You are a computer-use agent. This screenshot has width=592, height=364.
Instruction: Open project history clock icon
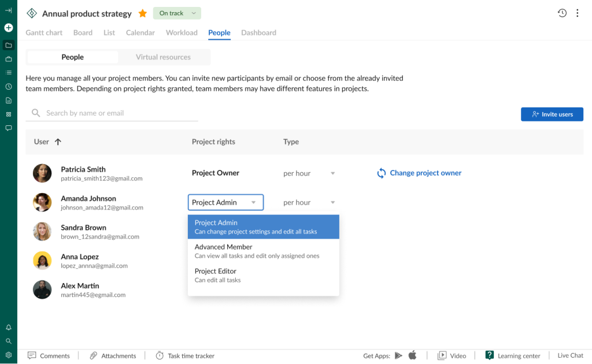pos(562,13)
